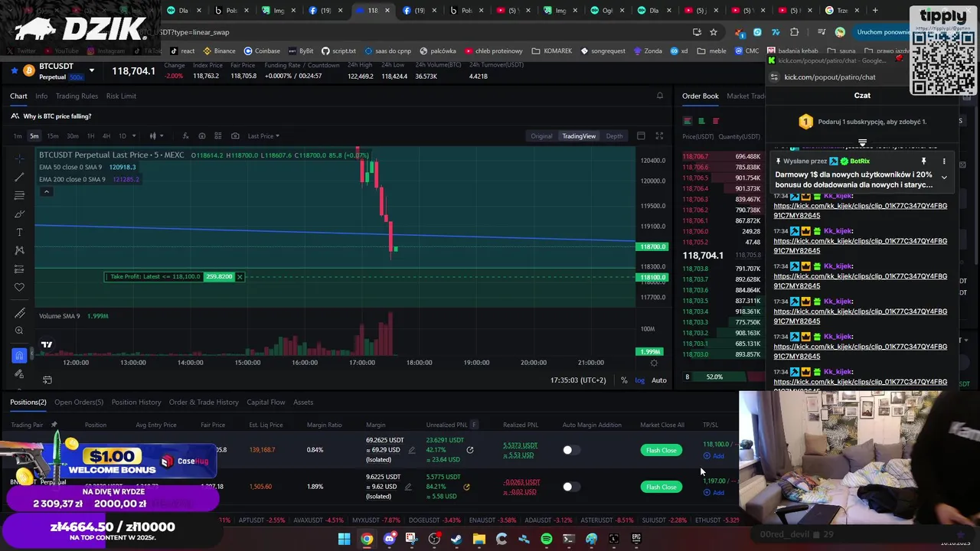Viewport: 980px width, 551px height.
Task: Select the trend line drawing tool
Action: coord(19,177)
